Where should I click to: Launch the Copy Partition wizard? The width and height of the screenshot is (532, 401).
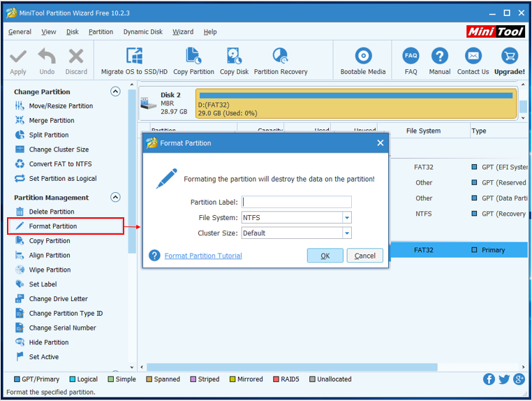click(x=193, y=61)
